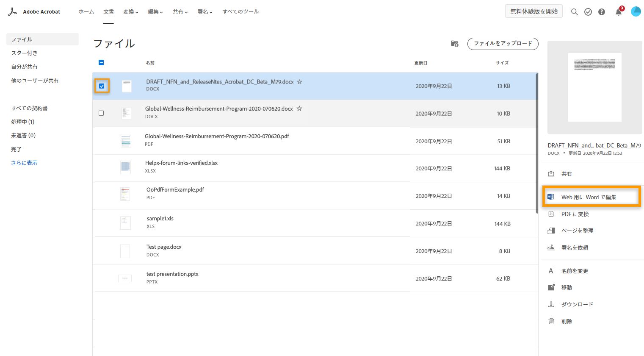Check the Global-Wellness docx file checkbox
This screenshot has width=644, height=356.
pyautogui.click(x=101, y=113)
